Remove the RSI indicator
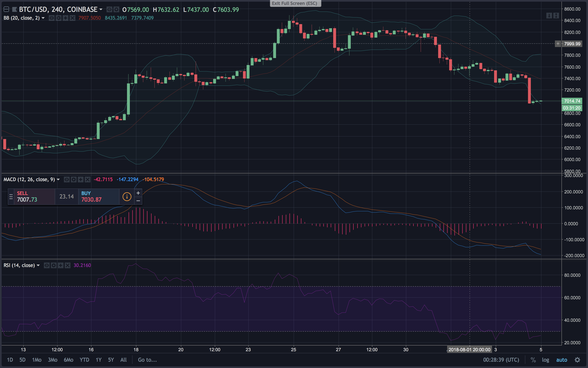 (x=68, y=265)
